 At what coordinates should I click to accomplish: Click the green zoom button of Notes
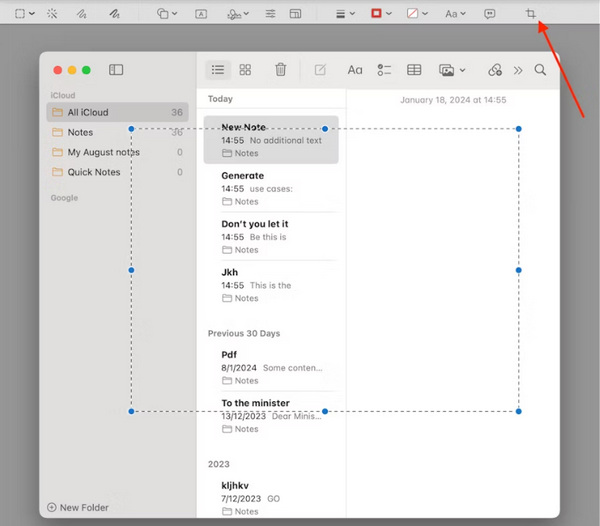coord(86,70)
